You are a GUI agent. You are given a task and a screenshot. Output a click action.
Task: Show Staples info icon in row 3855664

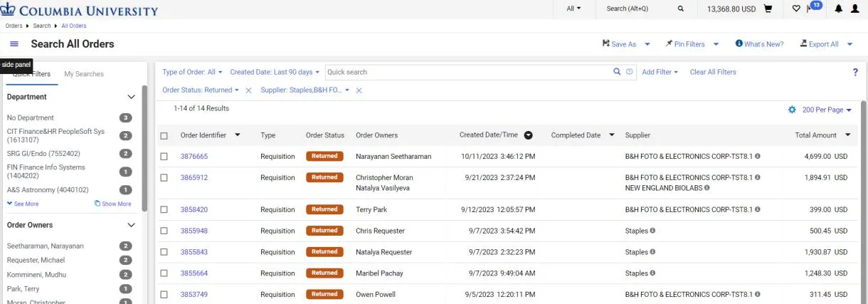pyautogui.click(x=652, y=273)
